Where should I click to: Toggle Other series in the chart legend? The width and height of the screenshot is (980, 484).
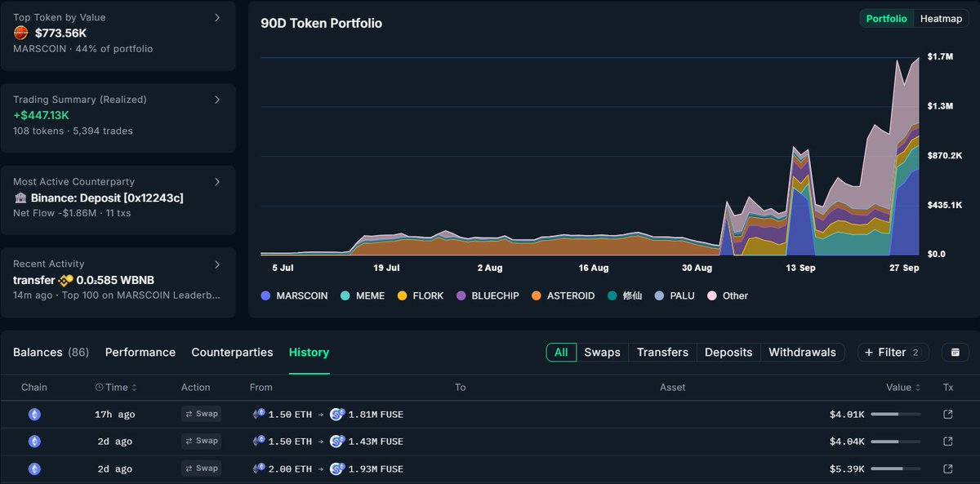point(728,295)
